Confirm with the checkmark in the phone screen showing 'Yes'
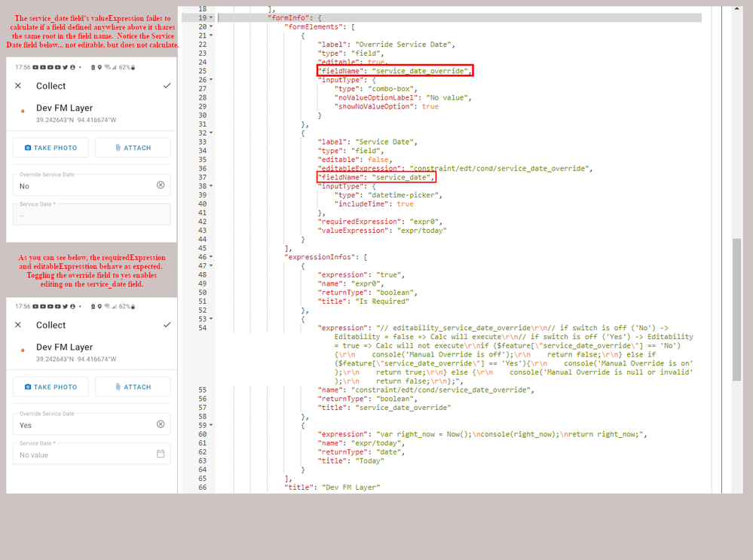 [x=167, y=325]
